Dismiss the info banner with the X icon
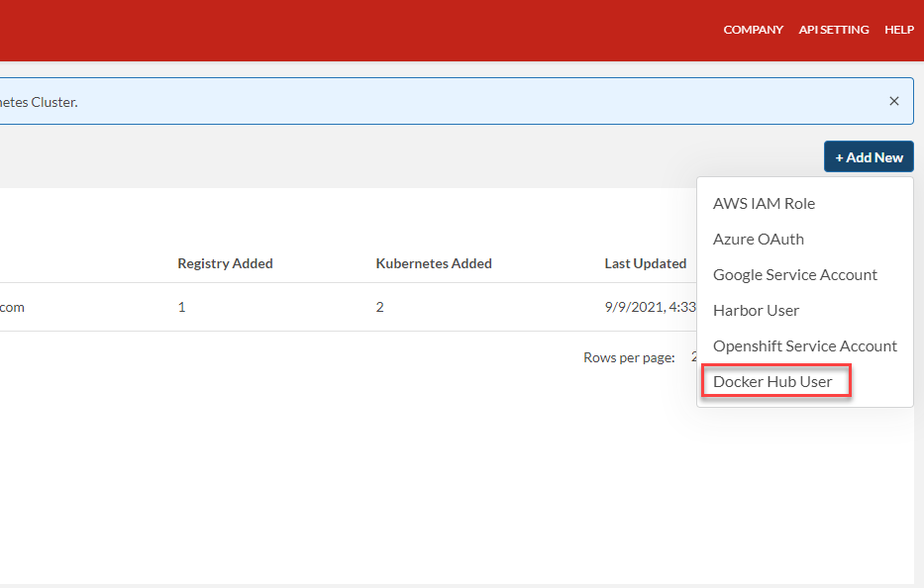 point(893,101)
